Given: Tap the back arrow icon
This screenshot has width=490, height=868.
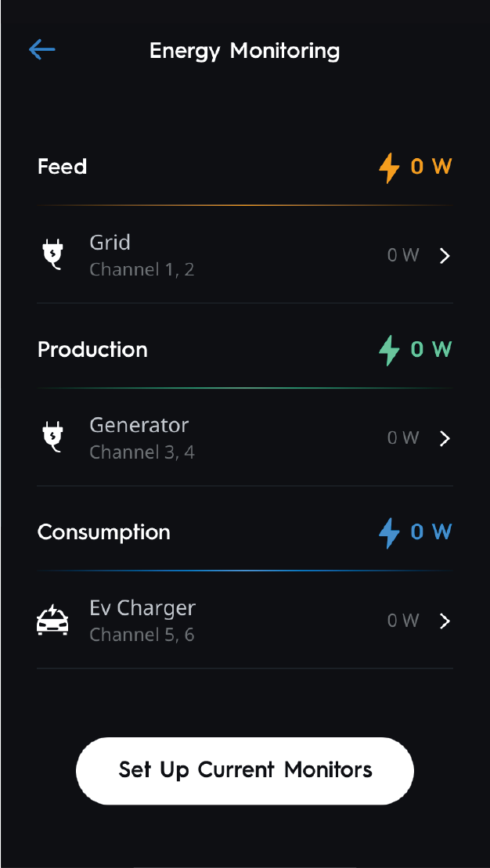Looking at the screenshot, I should (x=42, y=50).
